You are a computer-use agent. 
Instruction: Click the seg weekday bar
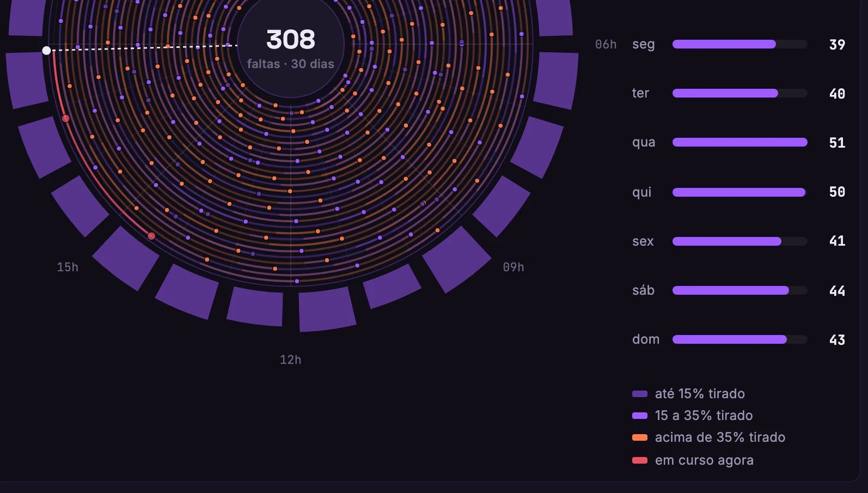tap(739, 44)
